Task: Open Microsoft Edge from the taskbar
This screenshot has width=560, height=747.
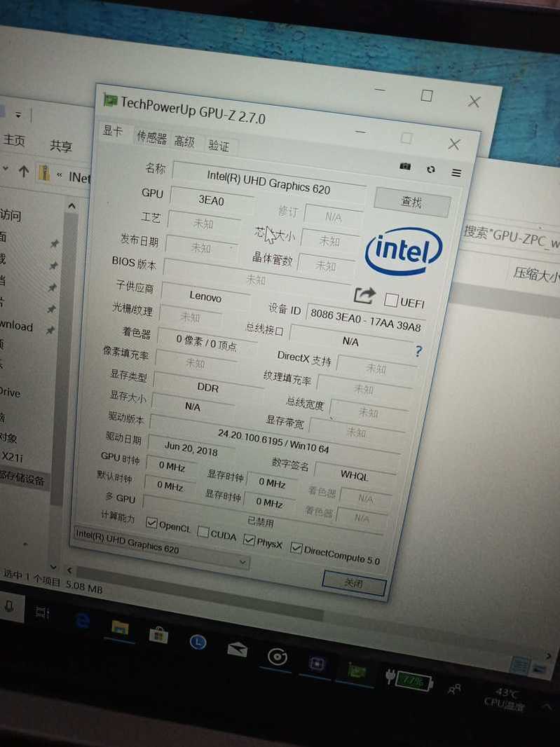Action: click(83, 620)
